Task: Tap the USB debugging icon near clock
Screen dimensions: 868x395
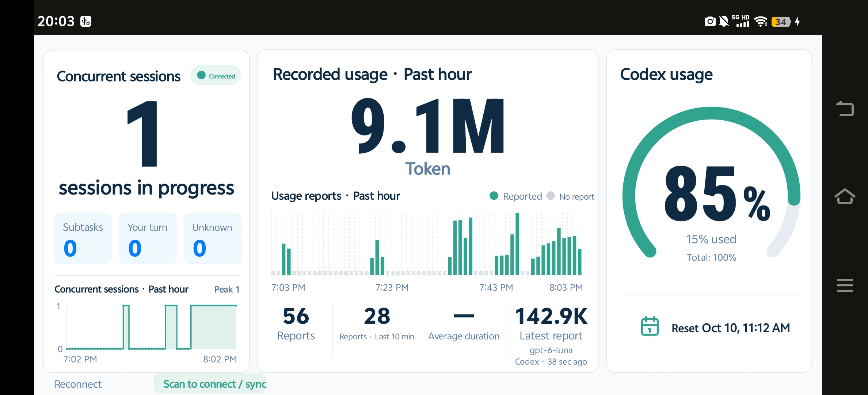Action: pos(86,21)
